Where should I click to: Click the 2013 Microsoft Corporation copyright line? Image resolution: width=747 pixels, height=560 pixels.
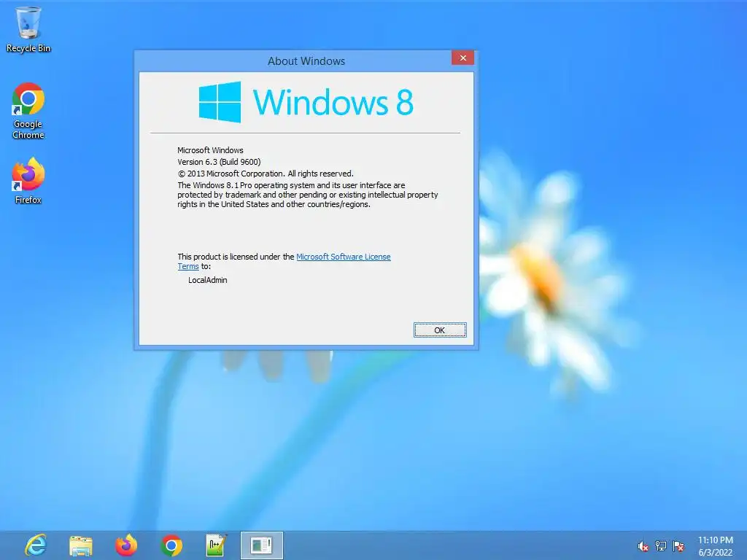pos(266,174)
